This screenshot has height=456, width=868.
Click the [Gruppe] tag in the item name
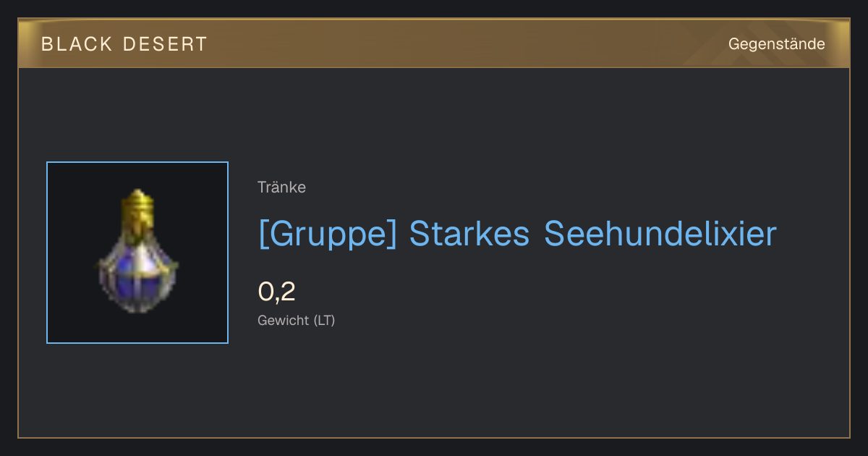tap(328, 234)
